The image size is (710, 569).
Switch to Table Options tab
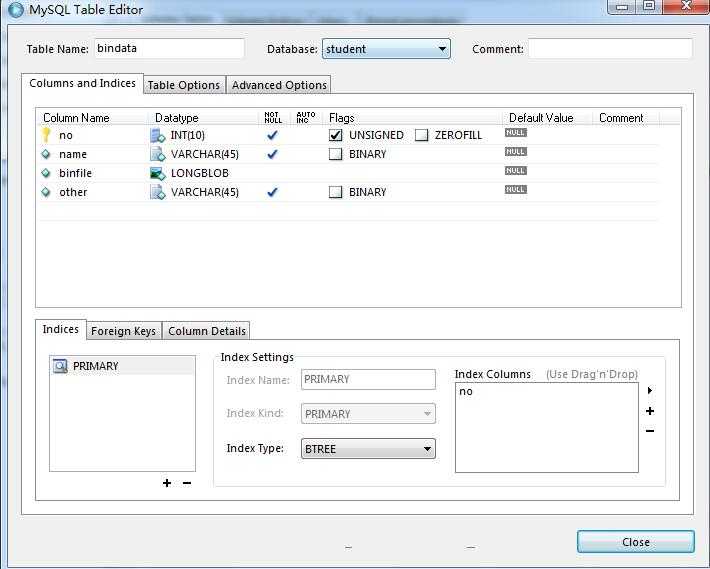click(x=184, y=85)
